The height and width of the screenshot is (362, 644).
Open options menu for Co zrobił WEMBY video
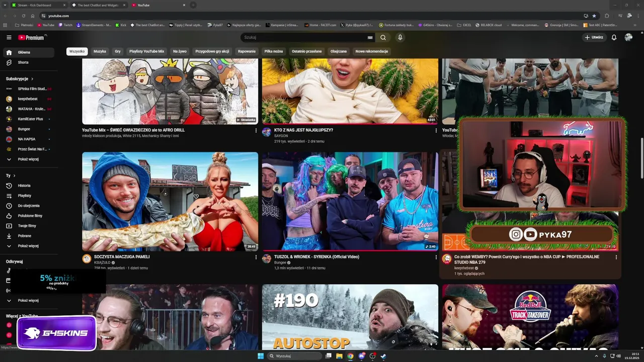[x=616, y=257]
